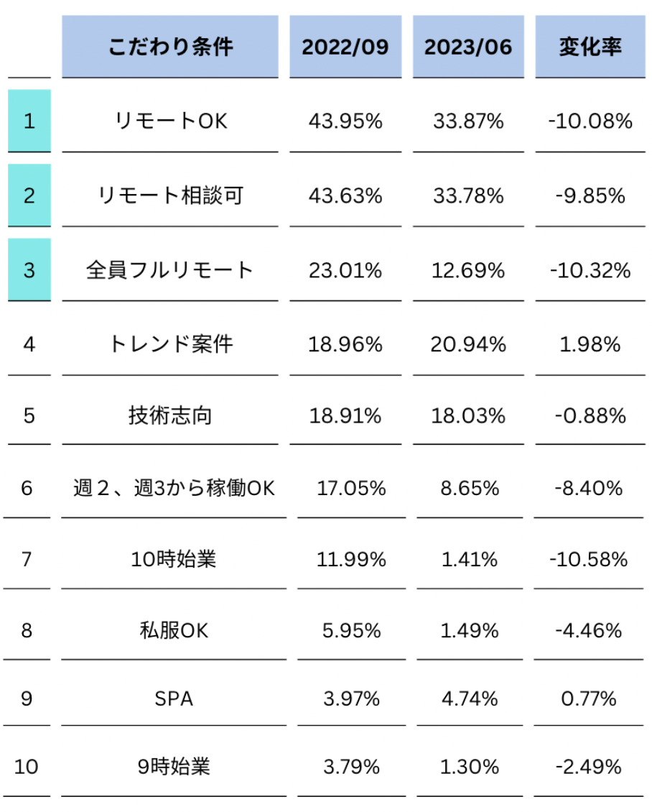Click the highlighted rank 3 cell

(29, 270)
